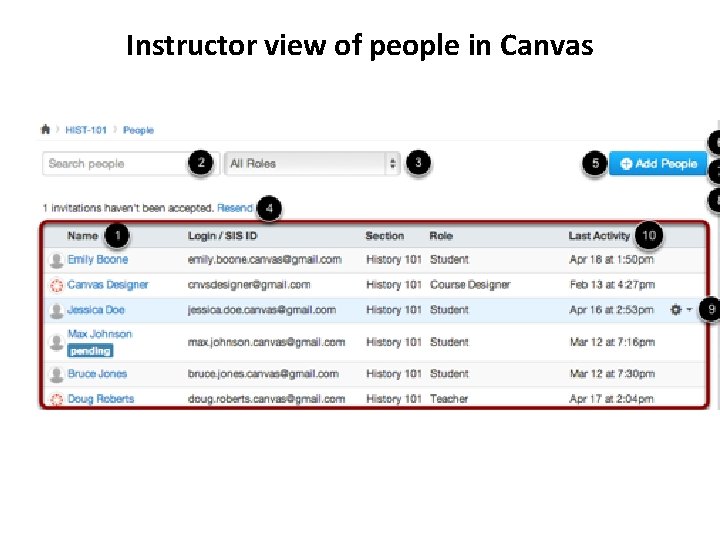Click the Teacher role cell
Viewport: 720px width, 540px height.
[x=449, y=399]
